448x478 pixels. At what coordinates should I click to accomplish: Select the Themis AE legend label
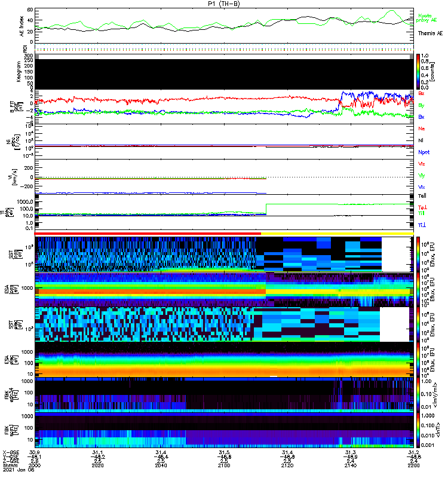[430, 33]
